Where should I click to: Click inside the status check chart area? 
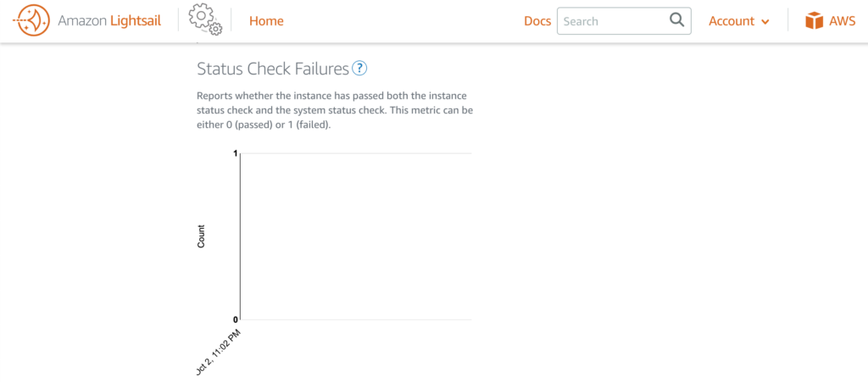356,236
